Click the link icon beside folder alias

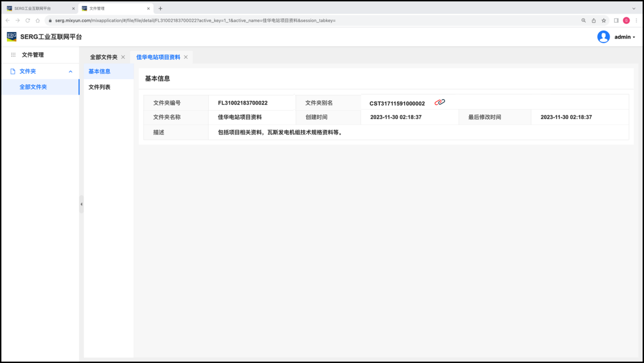pos(440,102)
